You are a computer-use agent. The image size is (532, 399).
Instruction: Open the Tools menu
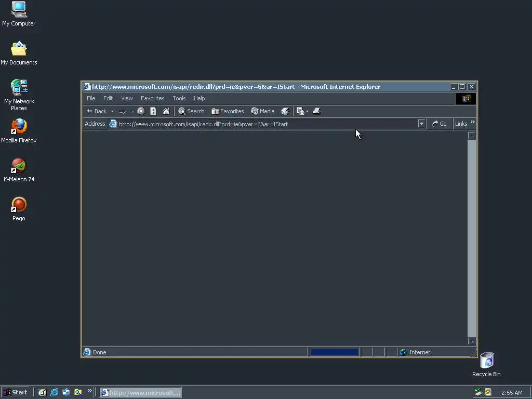click(x=179, y=98)
